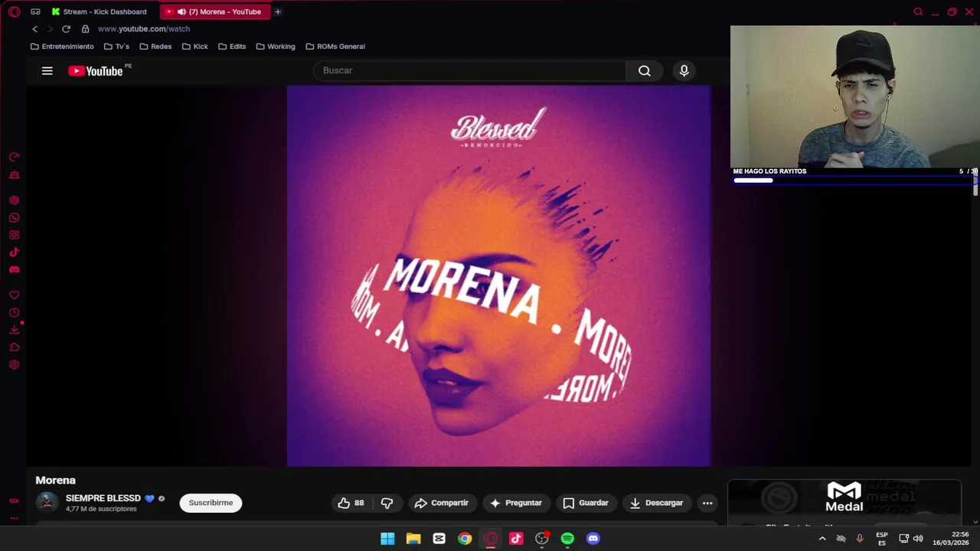
Task: Open ESP ES language switcher
Action: [882, 539]
